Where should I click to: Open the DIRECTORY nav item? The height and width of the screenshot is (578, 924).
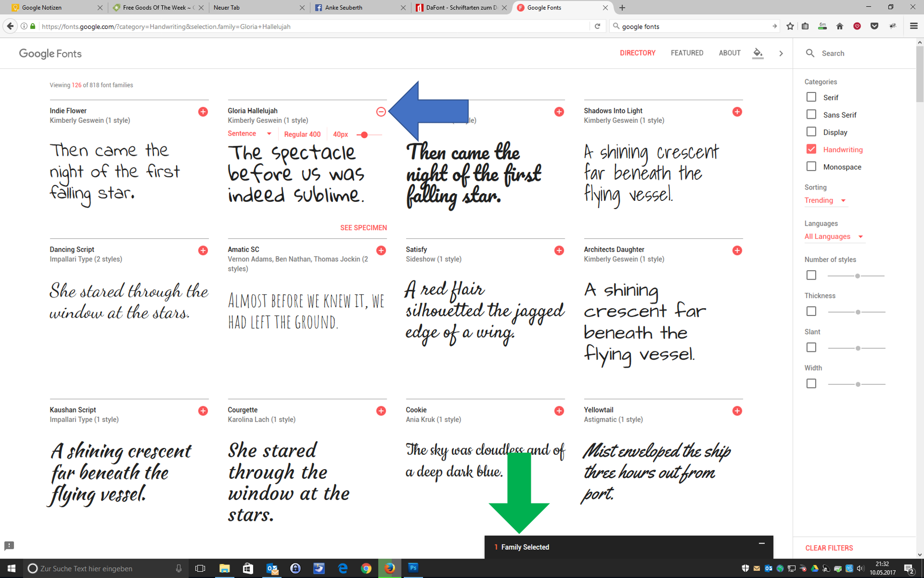click(638, 53)
